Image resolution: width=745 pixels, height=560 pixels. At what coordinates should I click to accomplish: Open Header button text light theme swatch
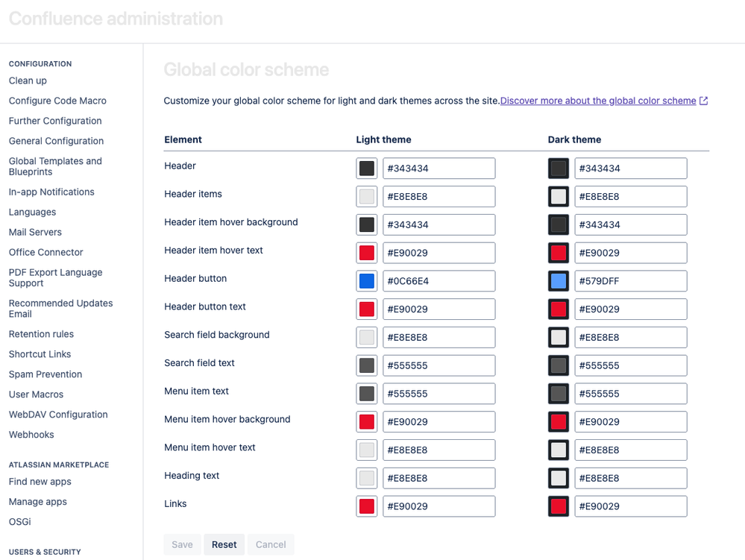[366, 309]
